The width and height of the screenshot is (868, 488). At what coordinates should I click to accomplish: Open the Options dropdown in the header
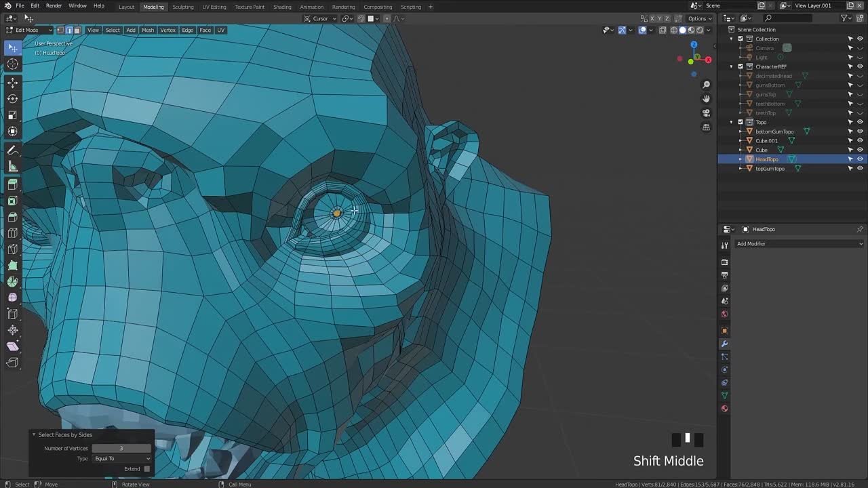tap(698, 18)
